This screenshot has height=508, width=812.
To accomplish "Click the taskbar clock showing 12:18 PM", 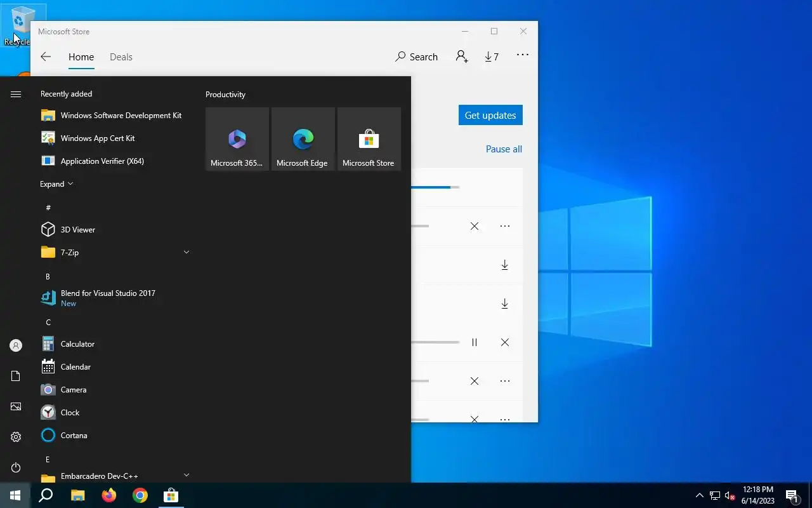I will point(758,495).
